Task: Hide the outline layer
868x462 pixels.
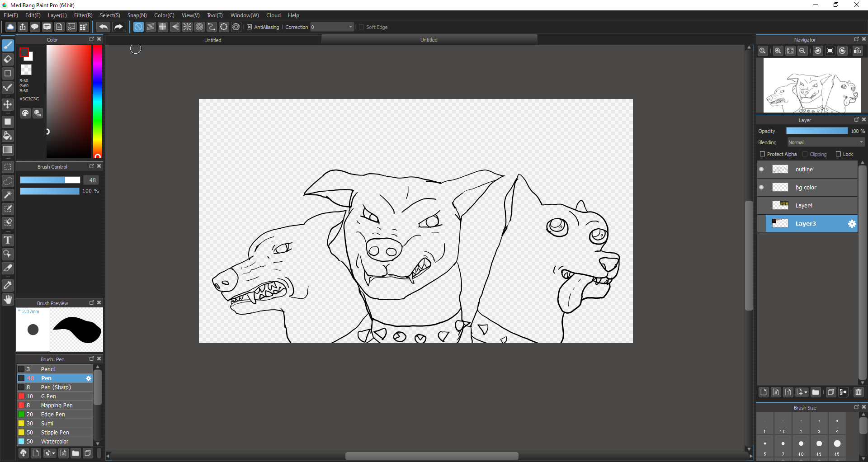Action: pyautogui.click(x=761, y=169)
